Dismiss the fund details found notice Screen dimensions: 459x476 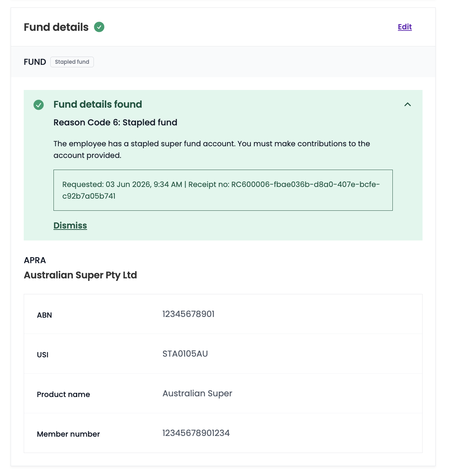[x=70, y=226]
